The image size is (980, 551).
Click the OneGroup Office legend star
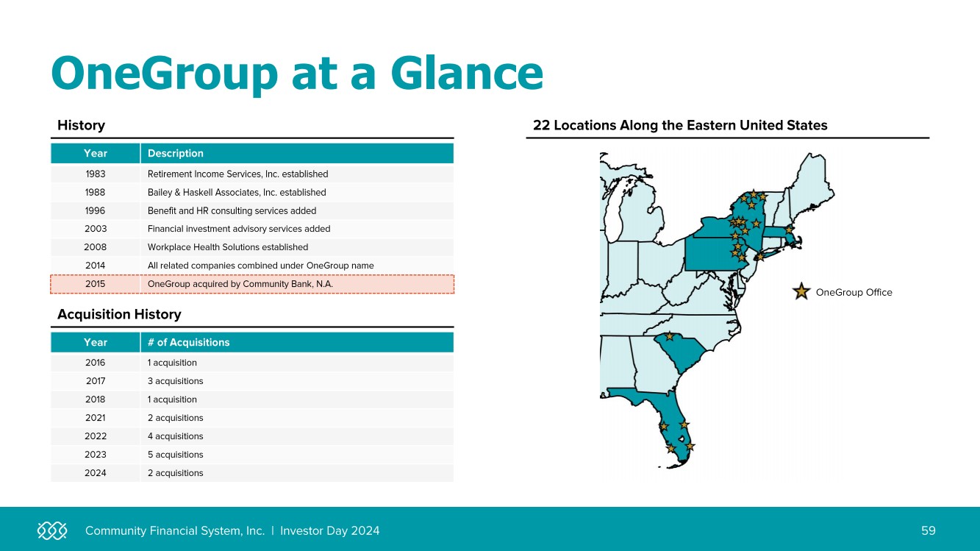point(801,292)
